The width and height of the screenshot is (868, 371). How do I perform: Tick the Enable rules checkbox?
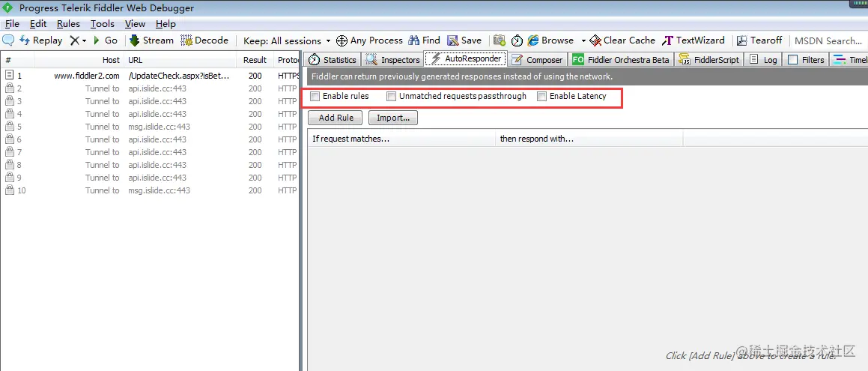(315, 97)
